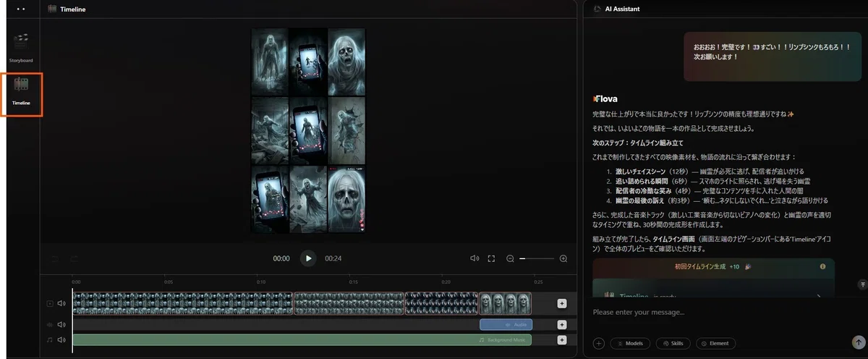868x359 pixels.
Task: Jump to top of chat with arrow icon
Action: pyautogui.click(x=862, y=284)
